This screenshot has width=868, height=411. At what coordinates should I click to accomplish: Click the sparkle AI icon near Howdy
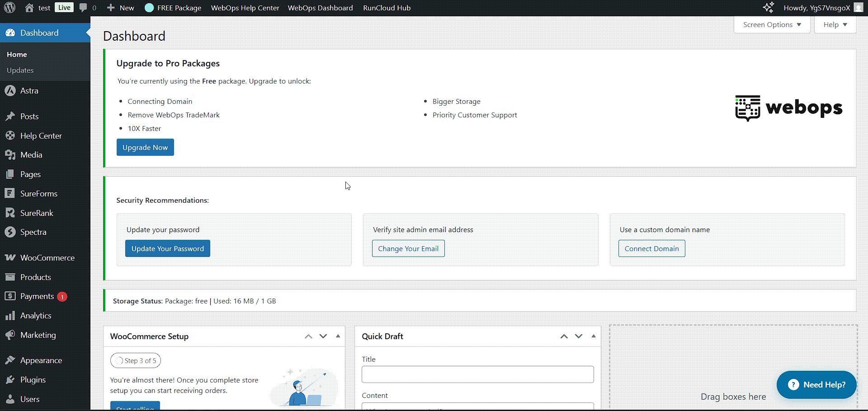(x=768, y=8)
